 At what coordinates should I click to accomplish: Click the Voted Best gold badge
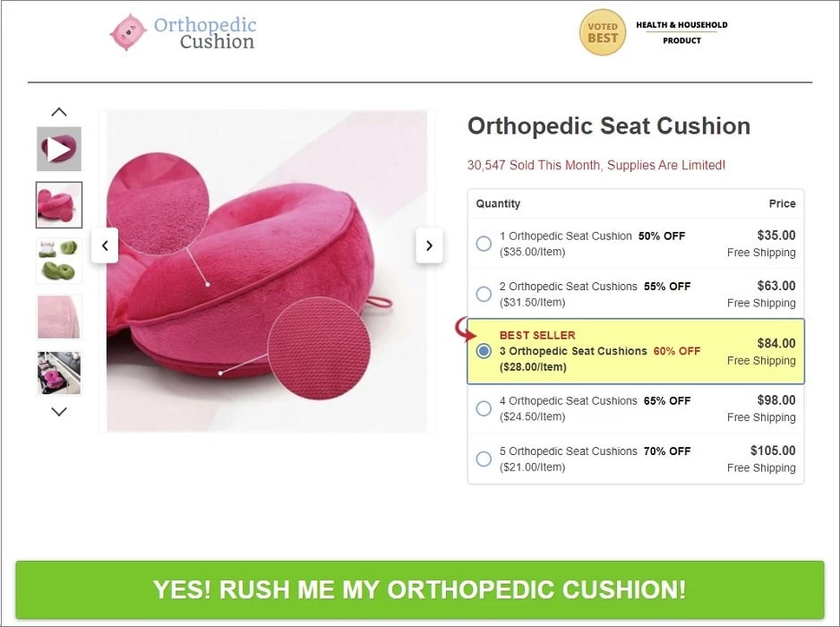pyautogui.click(x=602, y=32)
